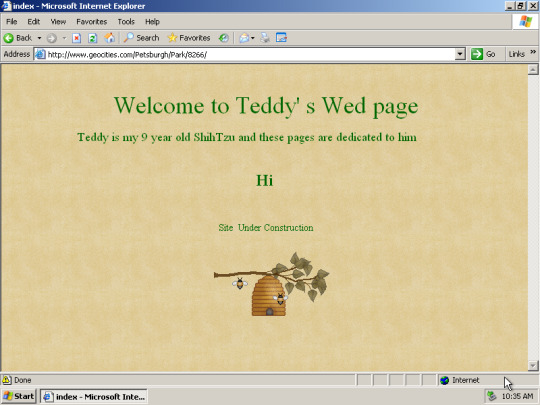
Task: Click the Teddy ShihTzu dedication sentence
Action: (x=247, y=137)
